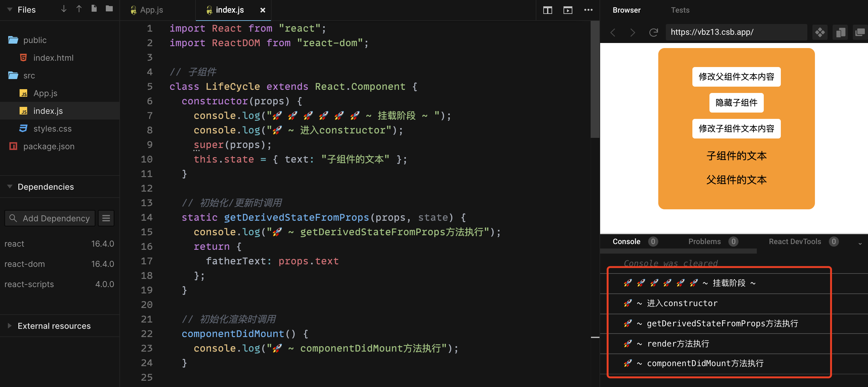Viewport: 868px width, 387px height.
Task: Go forward in the preview browser
Action: click(632, 32)
